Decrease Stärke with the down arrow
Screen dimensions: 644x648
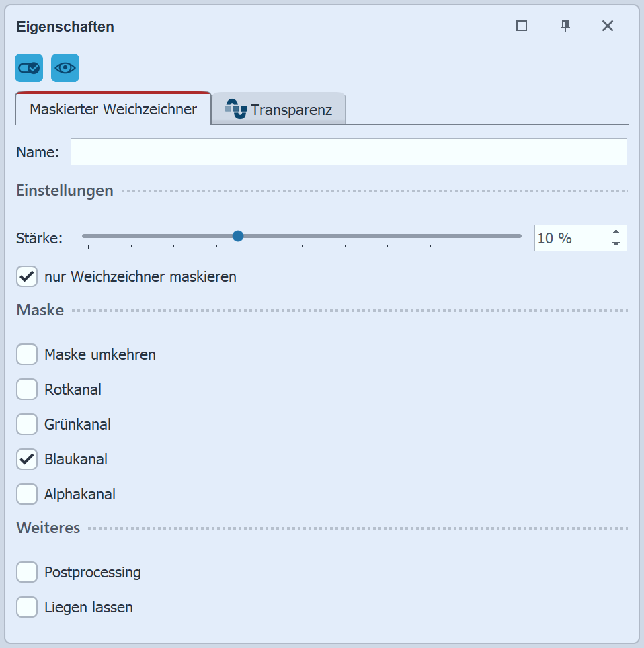click(x=616, y=244)
